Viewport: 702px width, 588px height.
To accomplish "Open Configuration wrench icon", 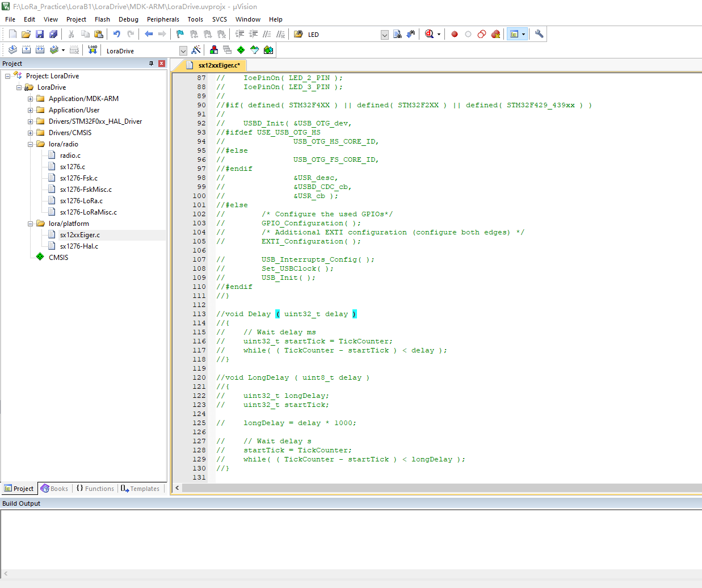I will click(539, 34).
